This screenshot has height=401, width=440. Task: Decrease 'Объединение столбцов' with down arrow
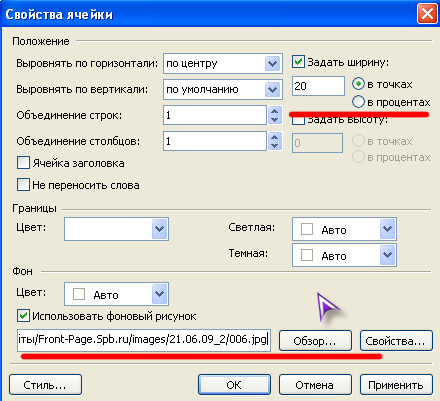[x=275, y=145]
